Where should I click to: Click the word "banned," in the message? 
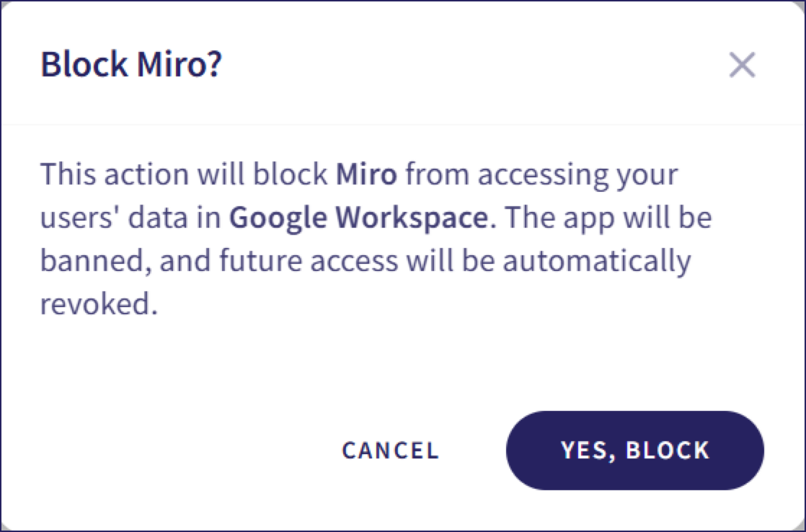pos(95,261)
